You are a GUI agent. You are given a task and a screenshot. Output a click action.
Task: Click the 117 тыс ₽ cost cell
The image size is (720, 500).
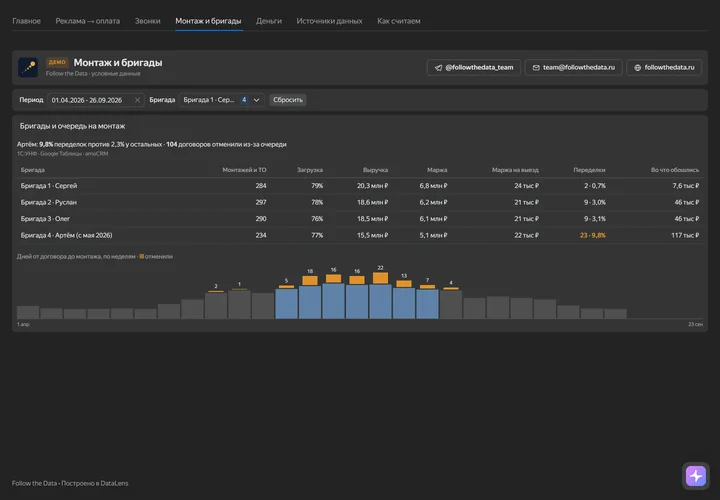pyautogui.click(x=685, y=236)
